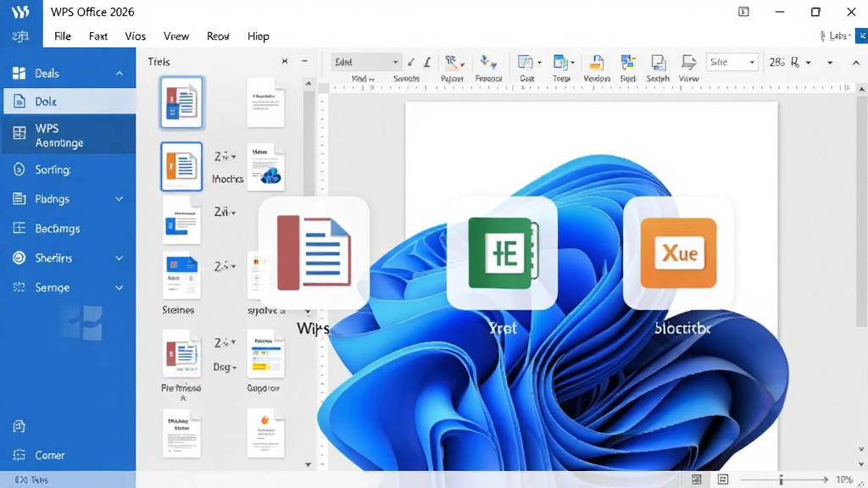Click the Frenonl toolbar icon
Image resolution: width=868 pixels, height=488 pixels.
point(488,62)
